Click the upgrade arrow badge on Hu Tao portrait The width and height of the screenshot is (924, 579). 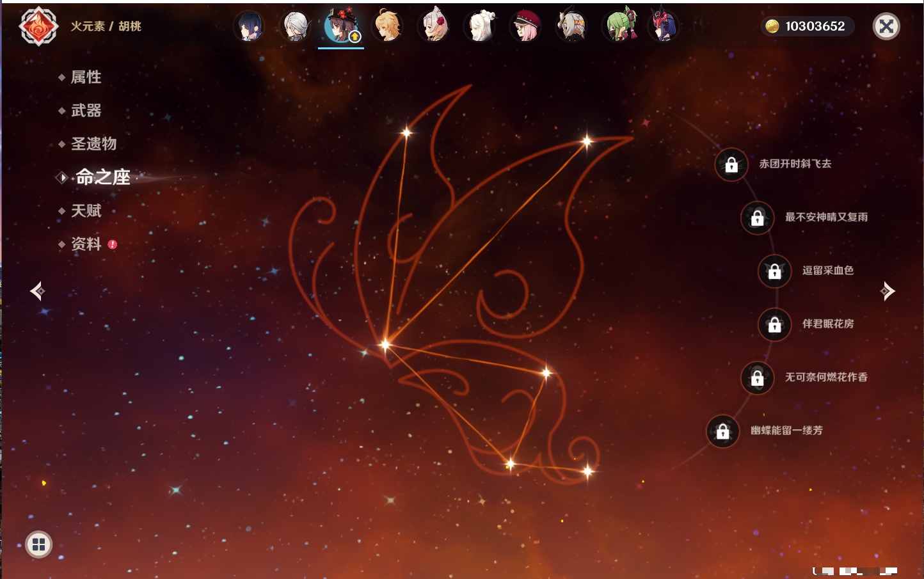tap(355, 36)
